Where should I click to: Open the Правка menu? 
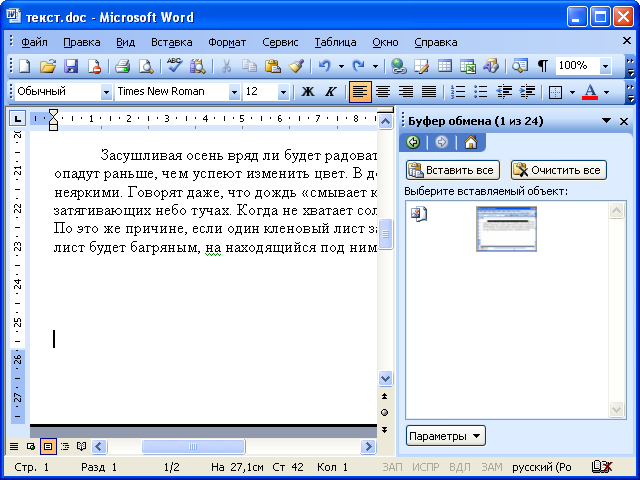[x=82, y=42]
